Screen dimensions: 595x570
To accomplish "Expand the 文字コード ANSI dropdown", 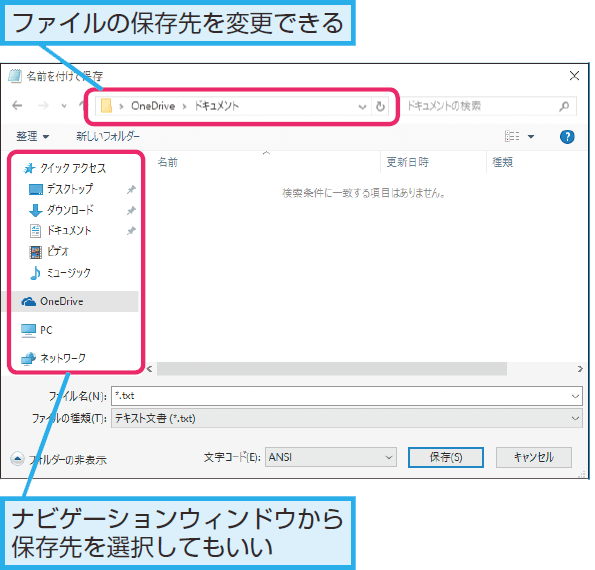I will pos(331,457).
